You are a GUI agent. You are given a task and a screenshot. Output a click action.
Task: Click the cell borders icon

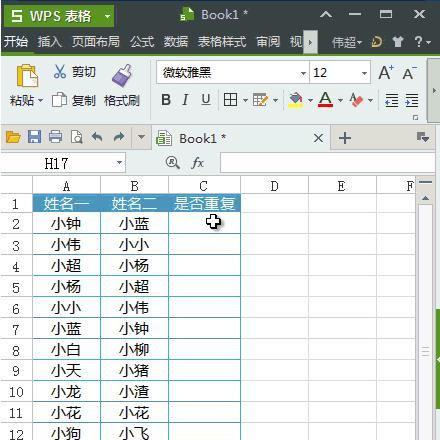230,100
